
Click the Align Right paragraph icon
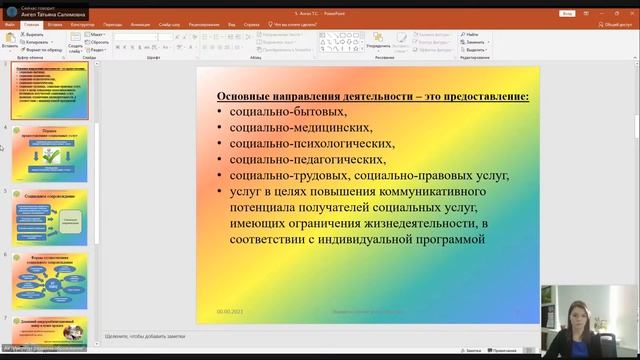[x=220, y=48]
